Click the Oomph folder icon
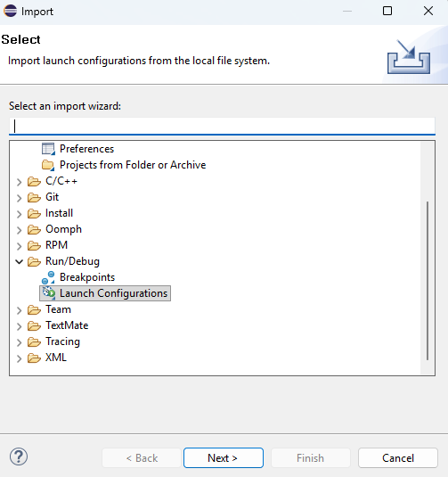 [34, 230]
